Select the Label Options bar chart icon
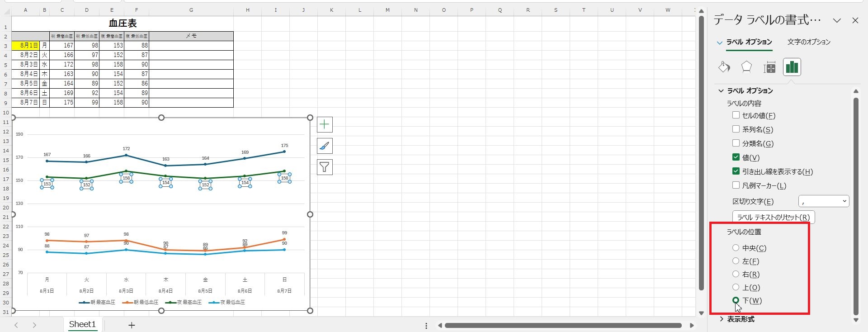The width and height of the screenshot is (868, 332). 792,67
